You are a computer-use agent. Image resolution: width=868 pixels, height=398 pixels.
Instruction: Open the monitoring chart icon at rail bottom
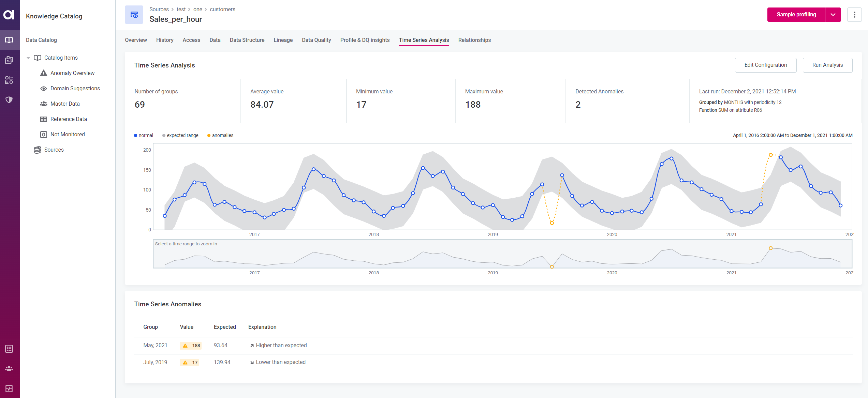pyautogui.click(x=9, y=388)
